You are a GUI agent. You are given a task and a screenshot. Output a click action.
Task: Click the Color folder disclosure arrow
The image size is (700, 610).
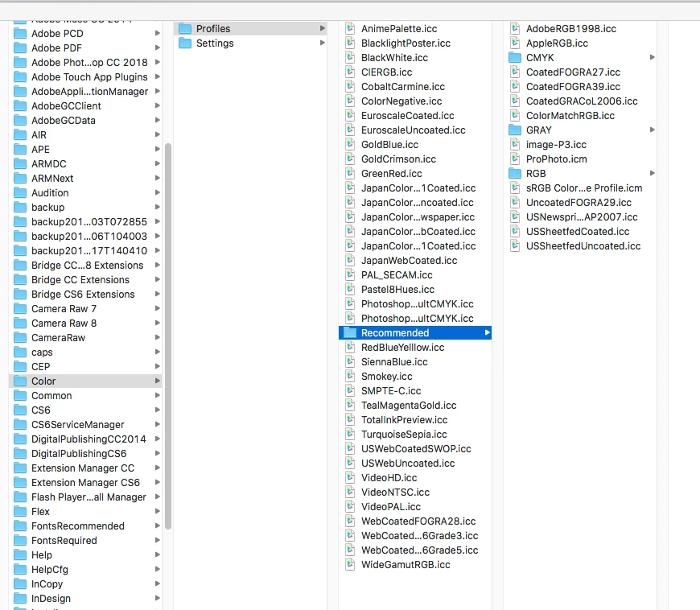[x=157, y=381]
